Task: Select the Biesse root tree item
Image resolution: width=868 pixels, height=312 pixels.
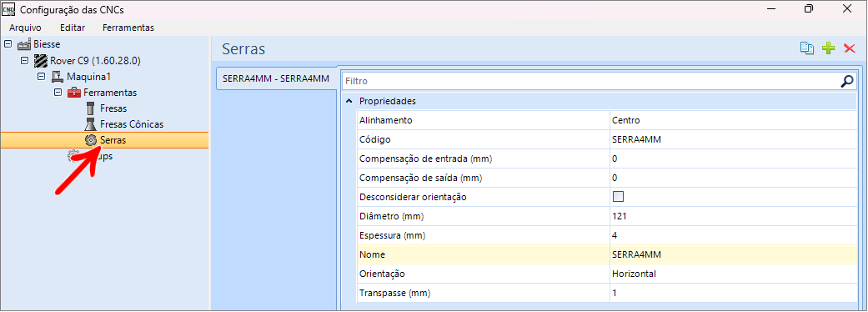Action: pyautogui.click(x=47, y=43)
